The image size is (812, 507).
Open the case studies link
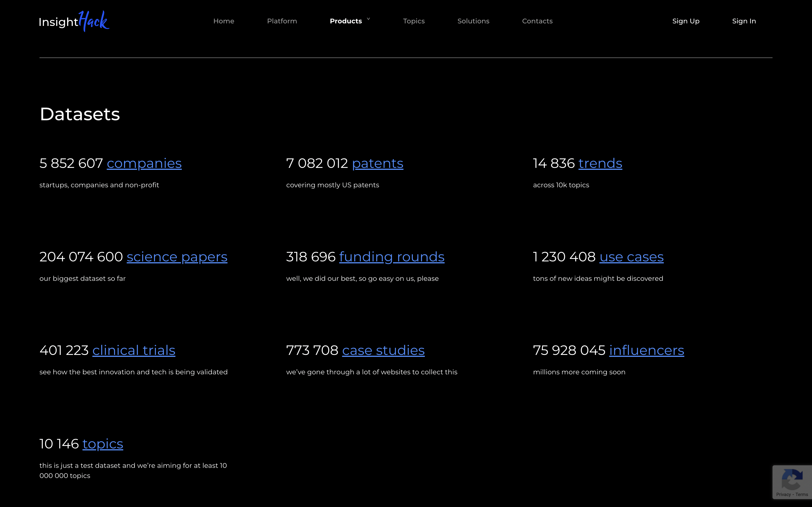pyautogui.click(x=383, y=351)
